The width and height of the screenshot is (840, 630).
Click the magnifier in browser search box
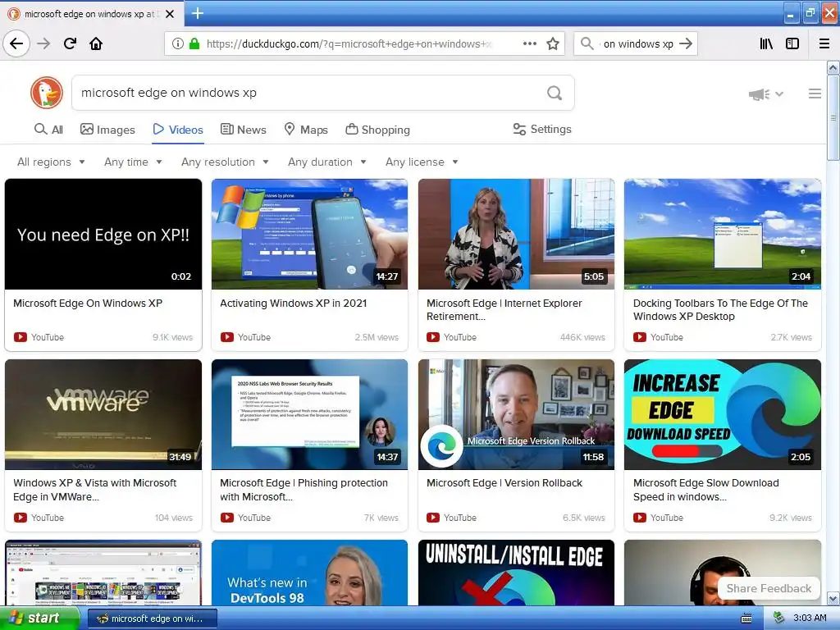[x=587, y=43]
